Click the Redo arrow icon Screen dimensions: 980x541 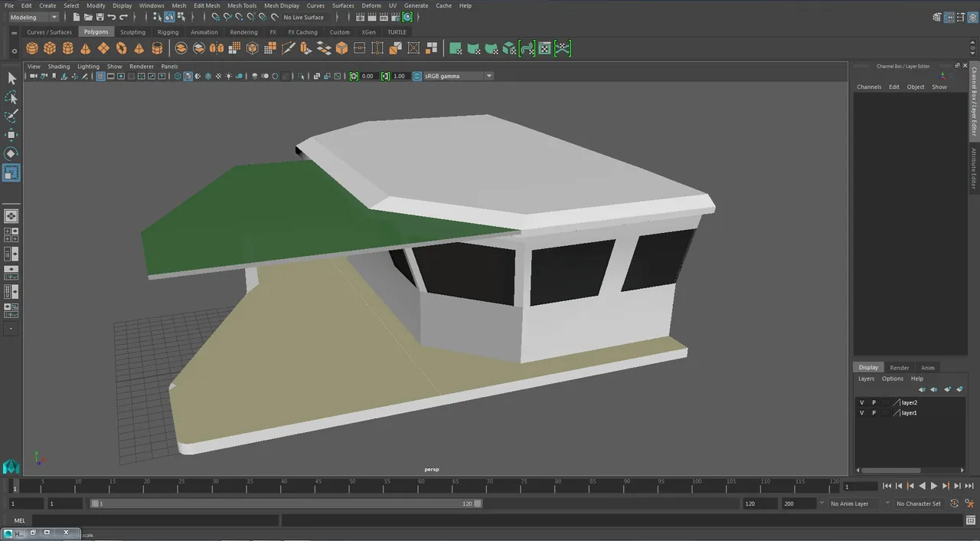(123, 17)
